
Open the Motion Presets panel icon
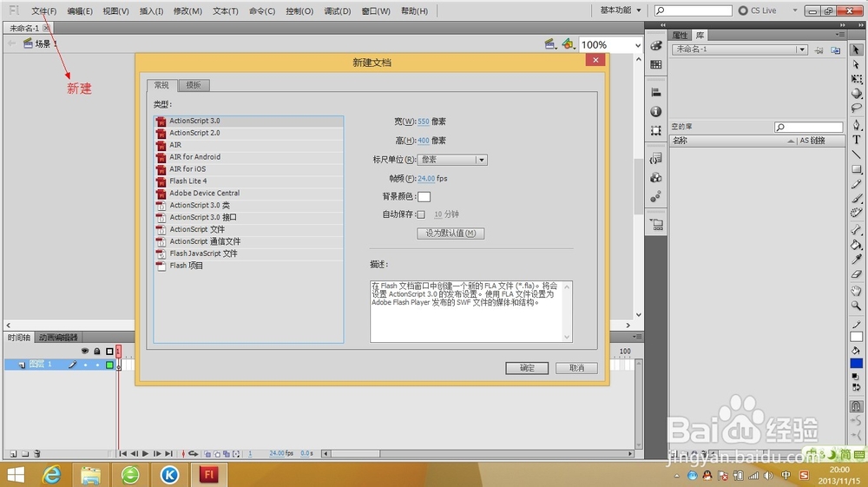[x=656, y=196]
